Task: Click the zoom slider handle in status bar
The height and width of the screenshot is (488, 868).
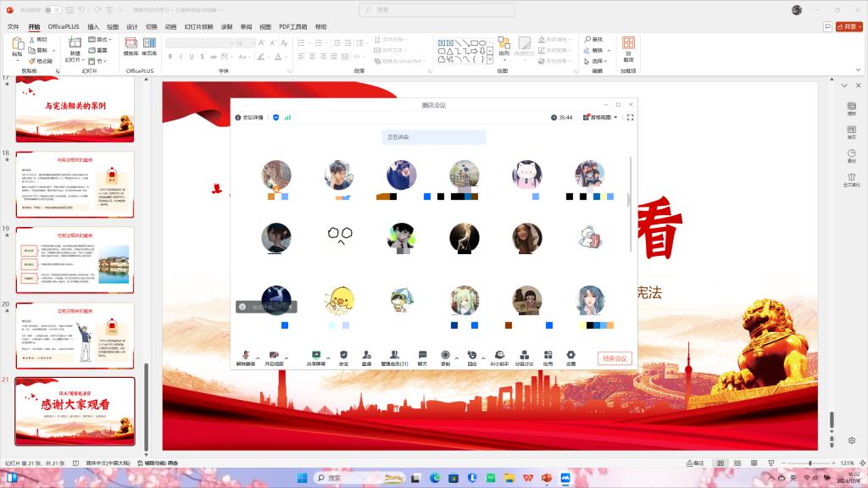Action: (x=810, y=463)
